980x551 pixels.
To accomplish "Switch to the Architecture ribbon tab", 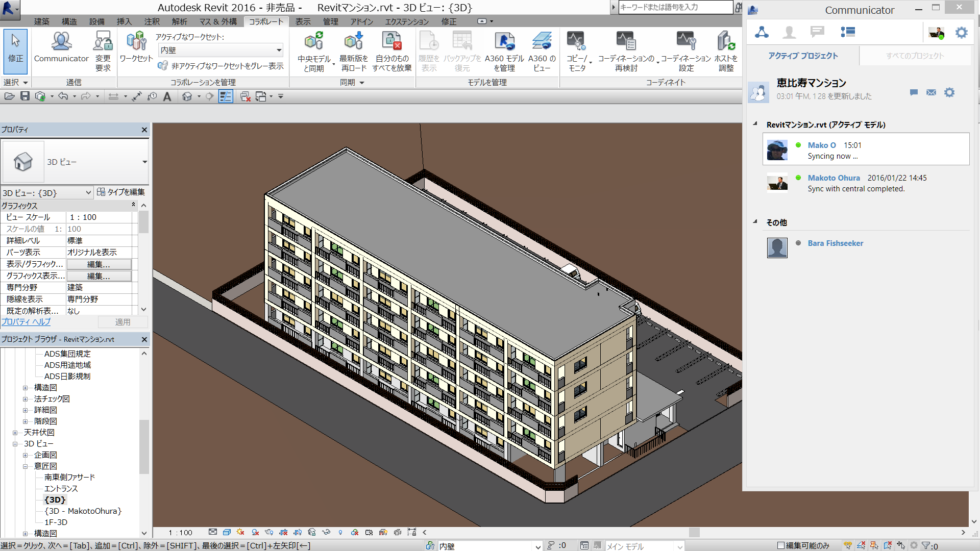I will pos(41,21).
